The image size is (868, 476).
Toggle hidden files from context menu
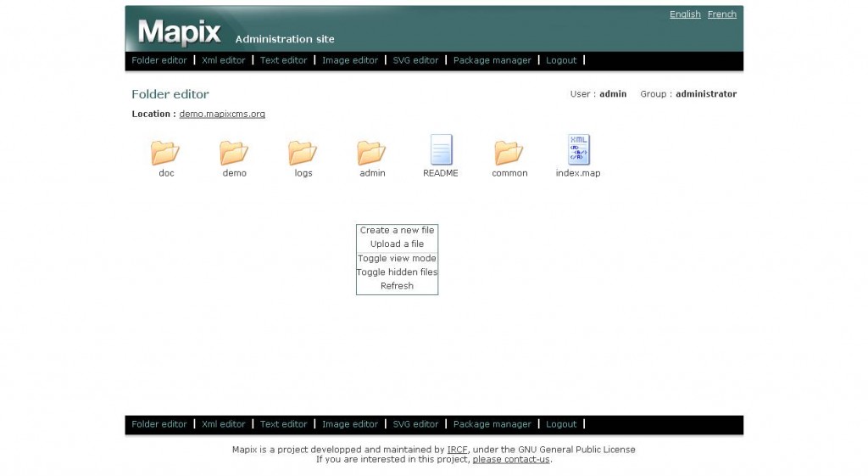(397, 272)
